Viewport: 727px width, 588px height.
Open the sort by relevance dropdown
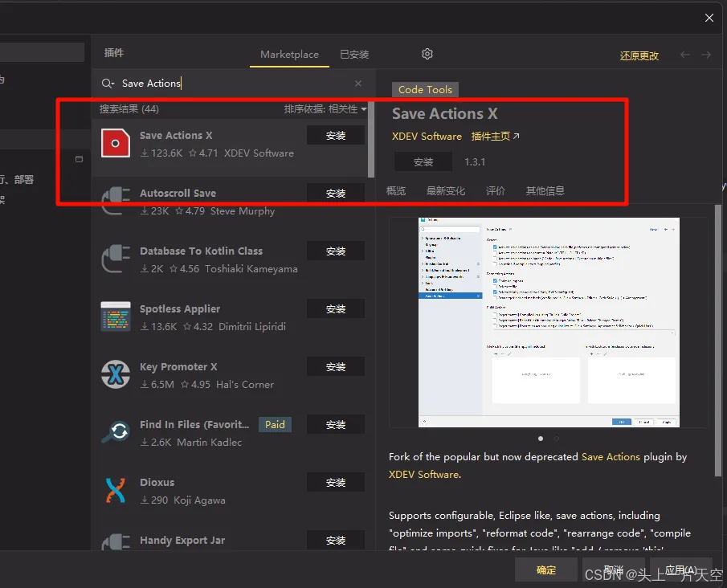click(325, 109)
